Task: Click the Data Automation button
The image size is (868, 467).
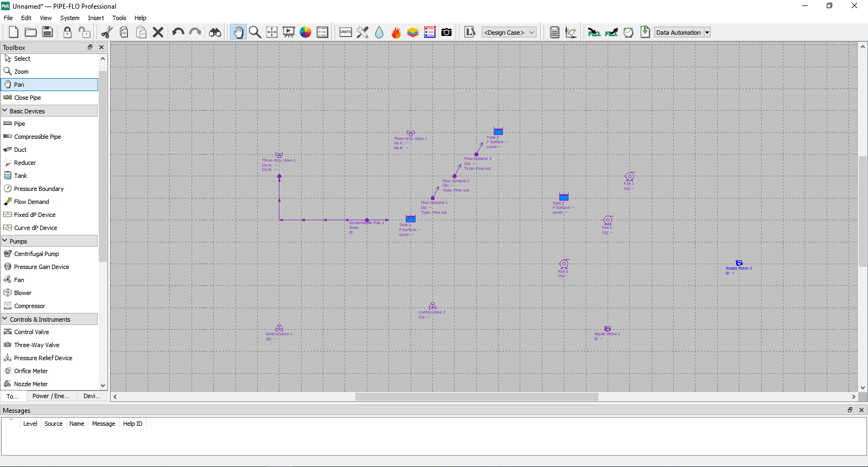Action: tap(678, 33)
